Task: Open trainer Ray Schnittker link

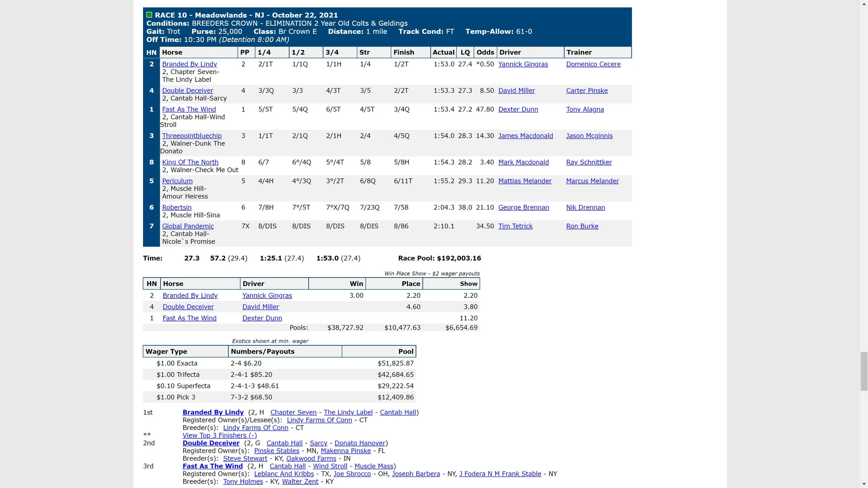Action: pyautogui.click(x=589, y=162)
